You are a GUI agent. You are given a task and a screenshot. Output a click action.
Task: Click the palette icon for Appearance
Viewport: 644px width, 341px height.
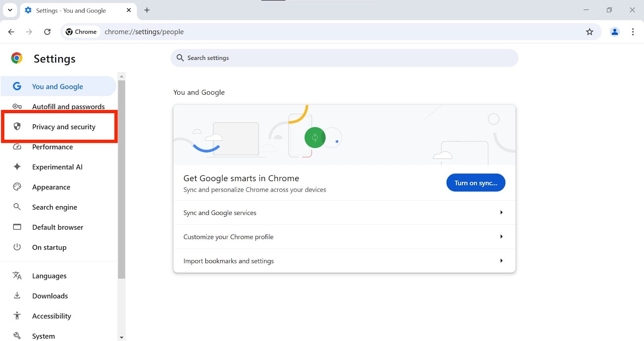click(17, 187)
